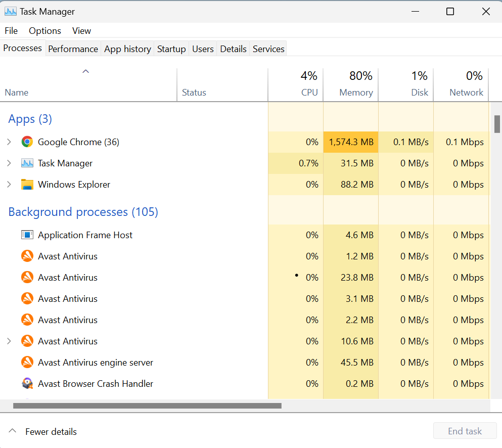This screenshot has width=502, height=448.
Task: Expand the Avast Antivirus 10.6 MB group
Action: 9,341
